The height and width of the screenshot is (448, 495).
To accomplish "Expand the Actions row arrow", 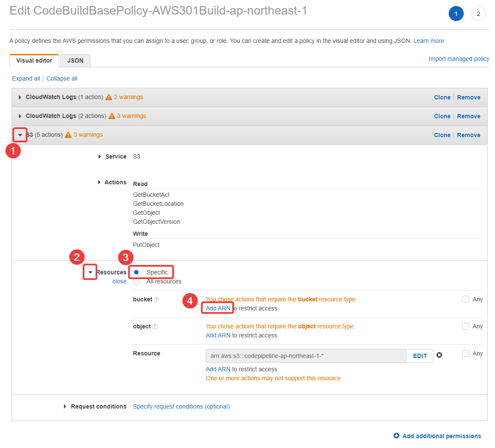I will click(x=99, y=182).
